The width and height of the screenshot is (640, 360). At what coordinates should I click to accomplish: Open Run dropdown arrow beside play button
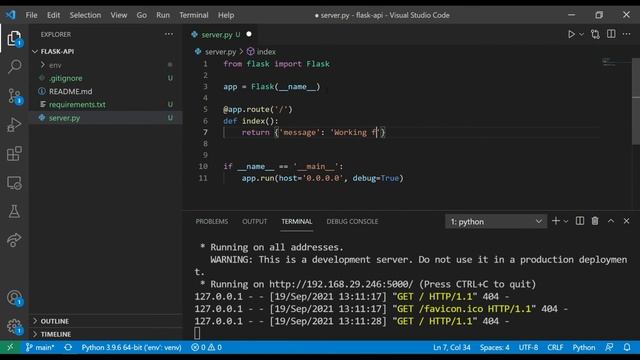(x=582, y=35)
